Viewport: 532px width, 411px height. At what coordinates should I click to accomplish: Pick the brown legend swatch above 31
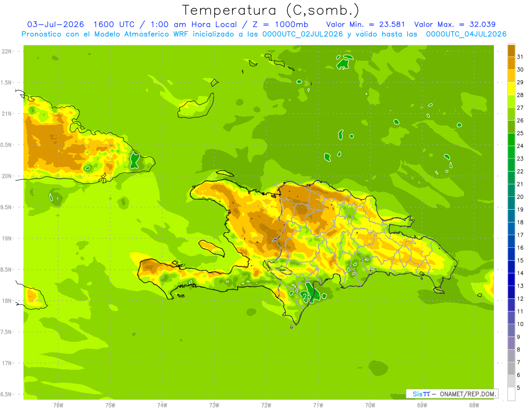511,51
